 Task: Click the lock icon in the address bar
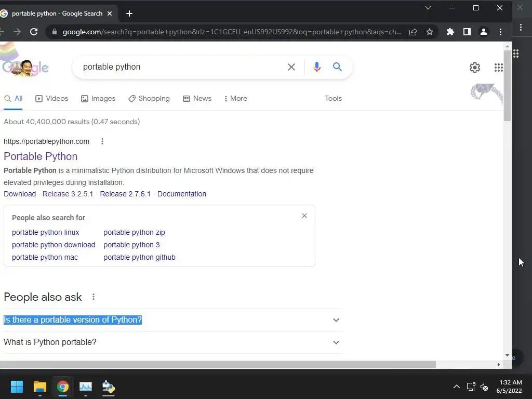point(54,32)
